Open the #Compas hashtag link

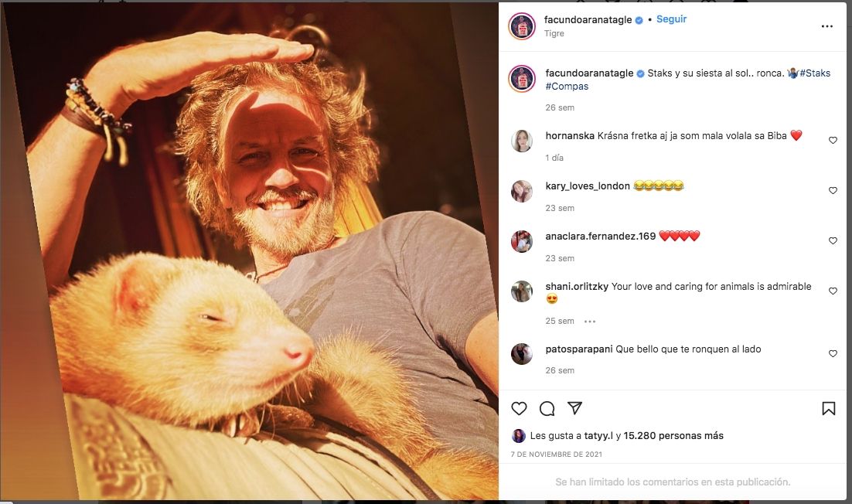[567, 87]
